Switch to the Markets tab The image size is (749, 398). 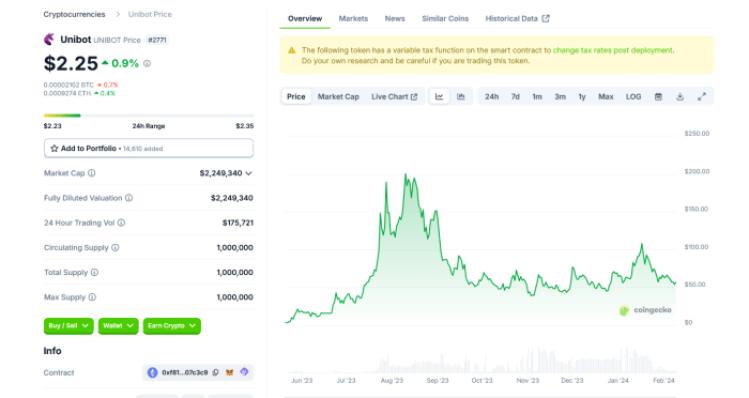point(353,19)
